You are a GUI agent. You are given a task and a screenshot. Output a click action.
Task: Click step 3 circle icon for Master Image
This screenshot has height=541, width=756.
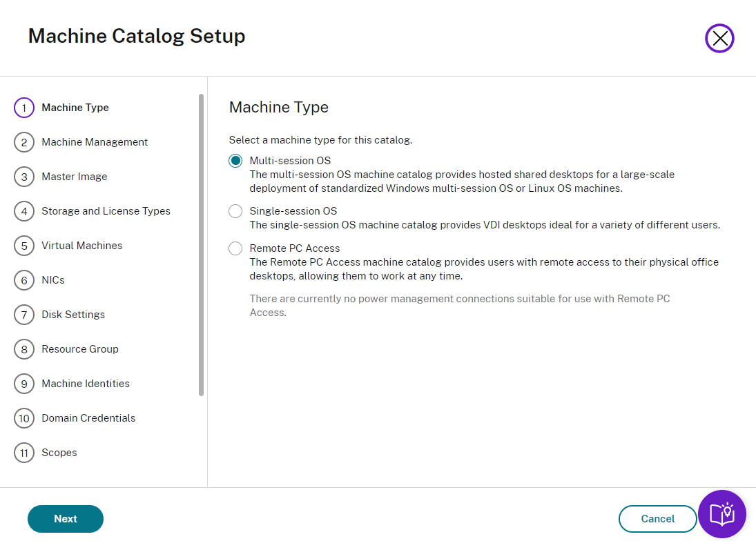point(24,177)
